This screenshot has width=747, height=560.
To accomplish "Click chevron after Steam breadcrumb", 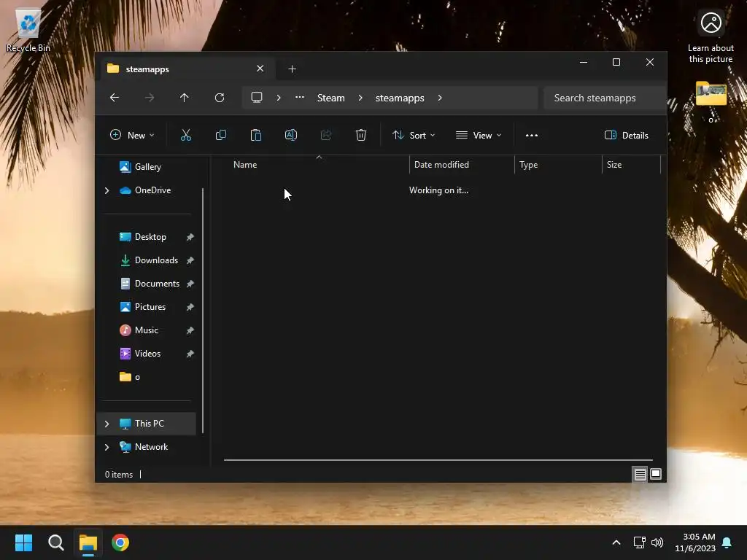I will coord(360,98).
